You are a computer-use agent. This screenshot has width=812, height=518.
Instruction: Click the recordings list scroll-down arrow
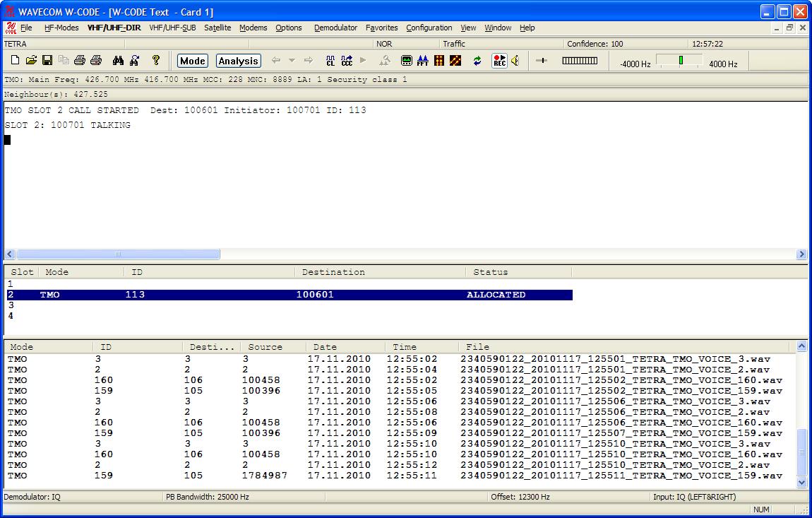[801, 483]
